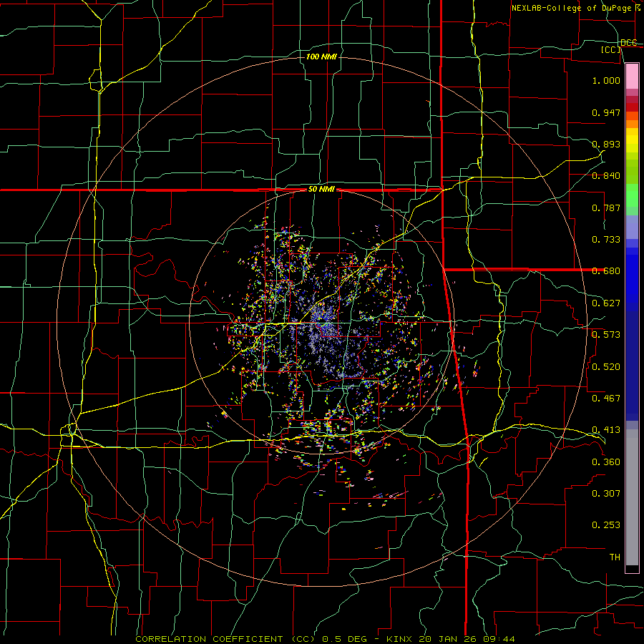Pick the bright green color bar segment
The height and width of the screenshot is (644, 644).
[632, 195]
